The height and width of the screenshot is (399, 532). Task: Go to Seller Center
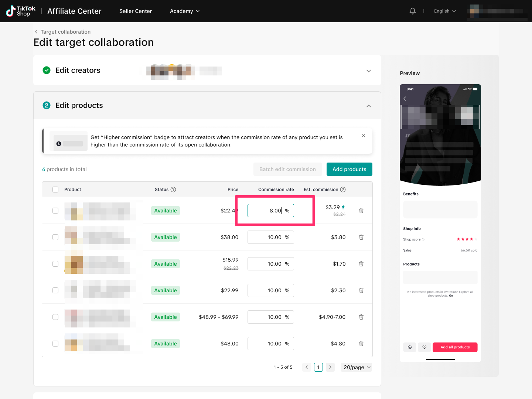point(136,11)
